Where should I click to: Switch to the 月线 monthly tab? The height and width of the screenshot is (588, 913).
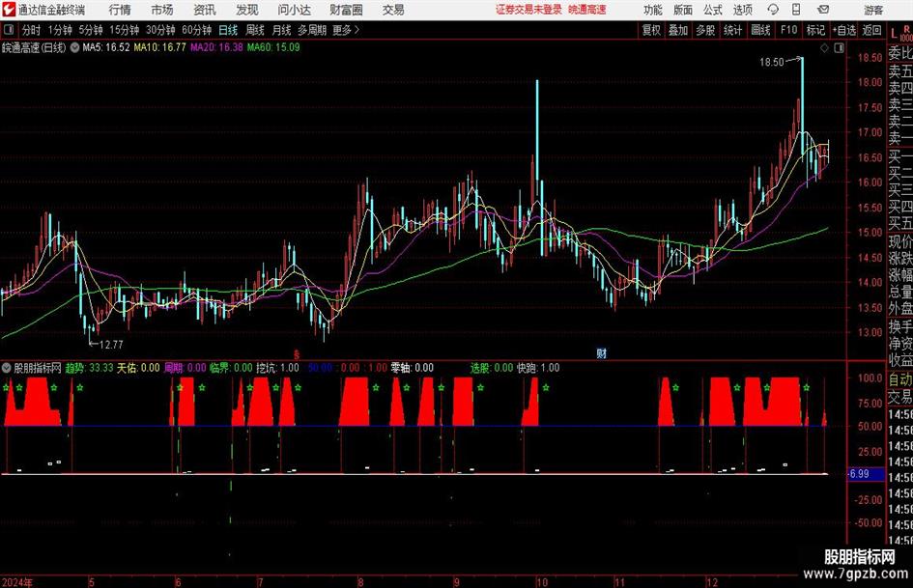281,30
